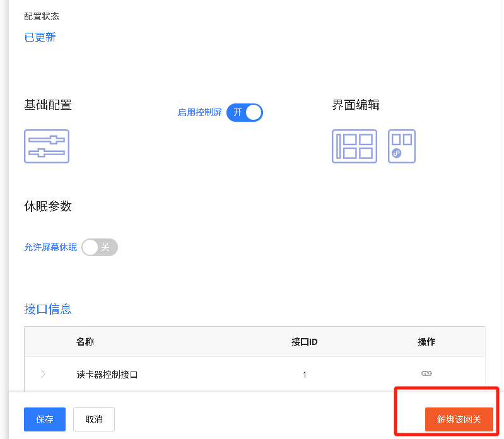Save changes with the 保存 button
This screenshot has height=439, width=504.
pos(45,419)
